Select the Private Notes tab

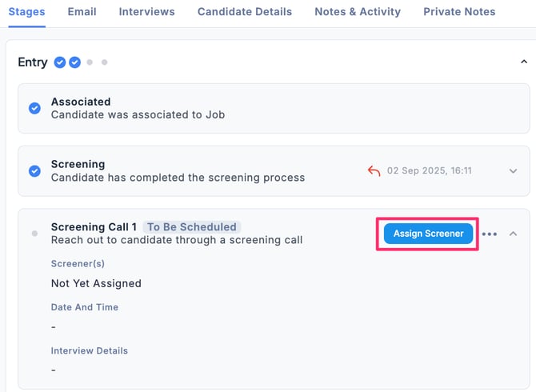[x=459, y=12]
